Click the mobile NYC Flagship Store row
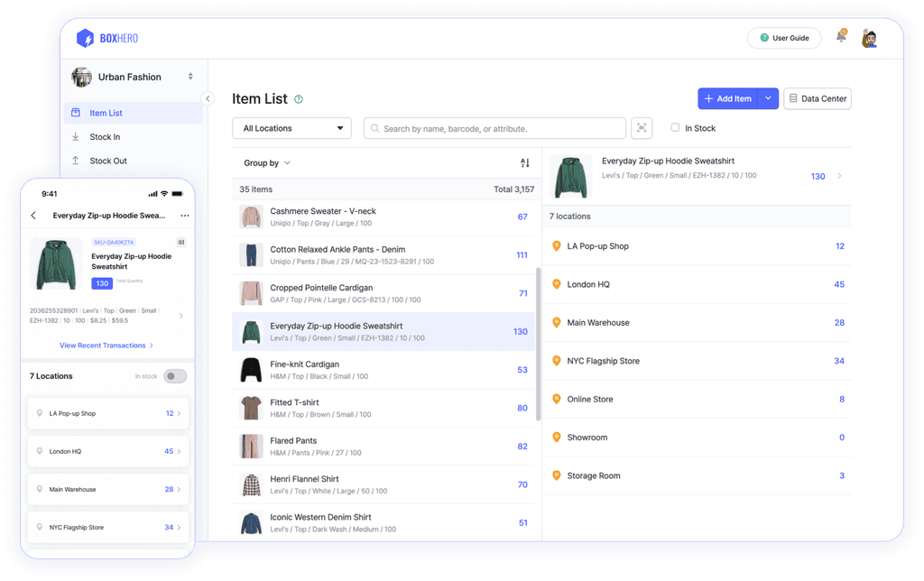Screen dimensions: 924x581 point(108,528)
